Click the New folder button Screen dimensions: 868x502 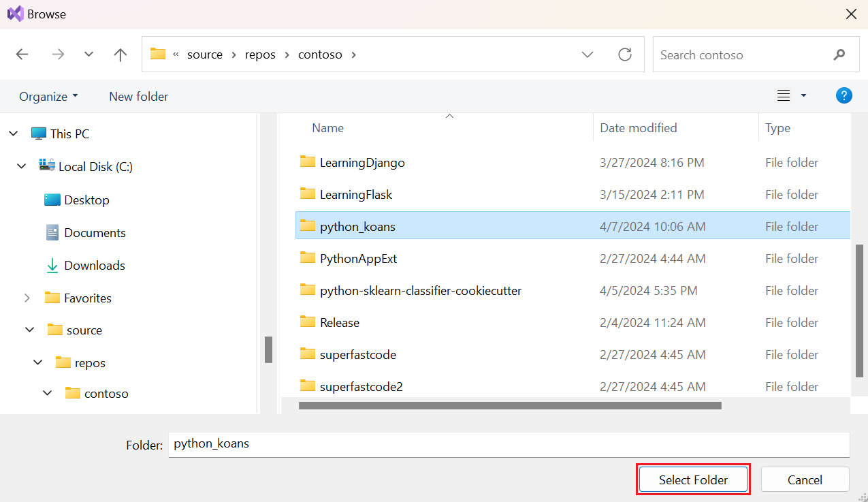click(138, 96)
